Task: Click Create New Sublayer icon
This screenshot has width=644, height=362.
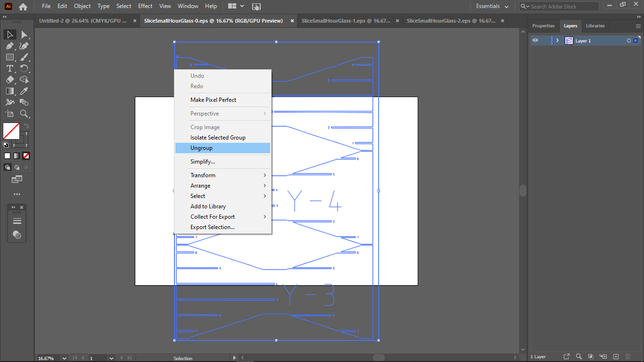Action: coord(603,357)
